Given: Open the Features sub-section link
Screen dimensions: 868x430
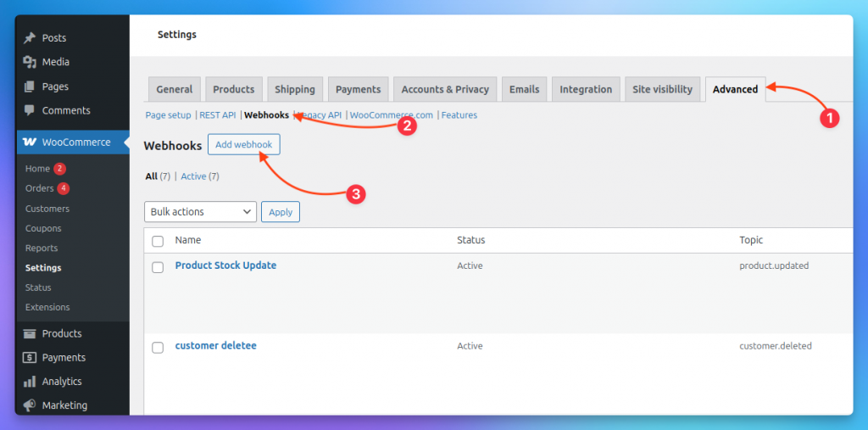Looking at the screenshot, I should (459, 115).
